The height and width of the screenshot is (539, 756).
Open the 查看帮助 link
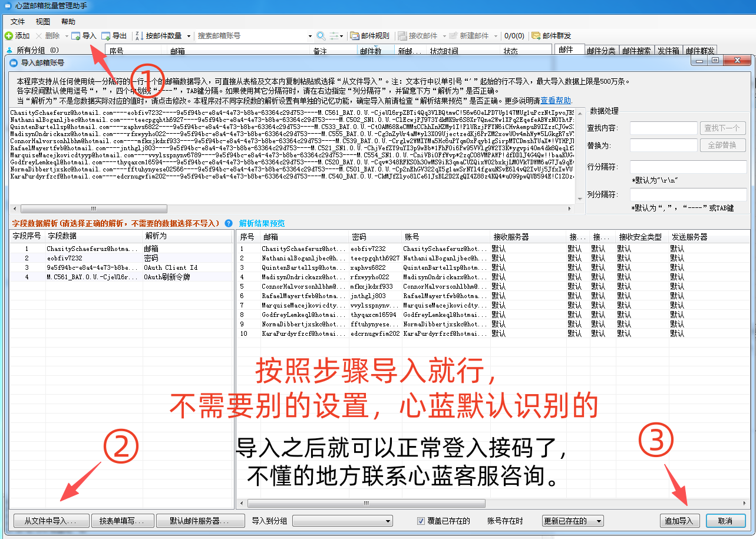556,101
